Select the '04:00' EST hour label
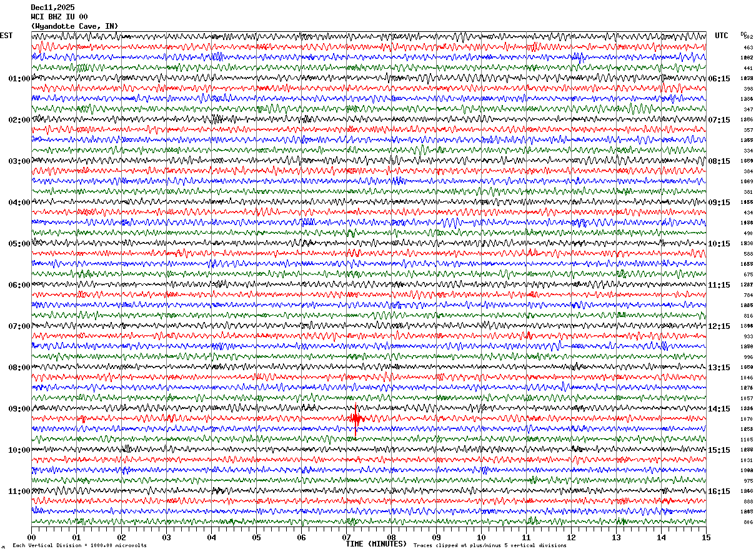Screen dimensions: 756x554 [19, 203]
